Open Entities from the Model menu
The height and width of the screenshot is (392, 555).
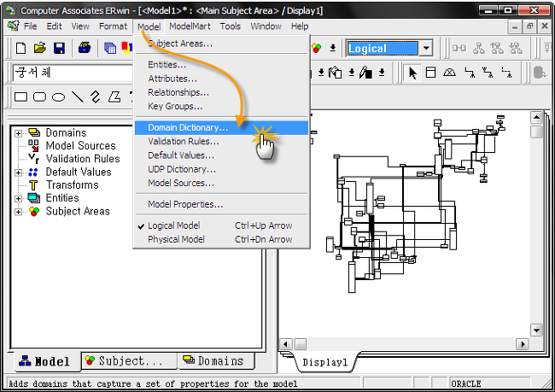point(221,64)
